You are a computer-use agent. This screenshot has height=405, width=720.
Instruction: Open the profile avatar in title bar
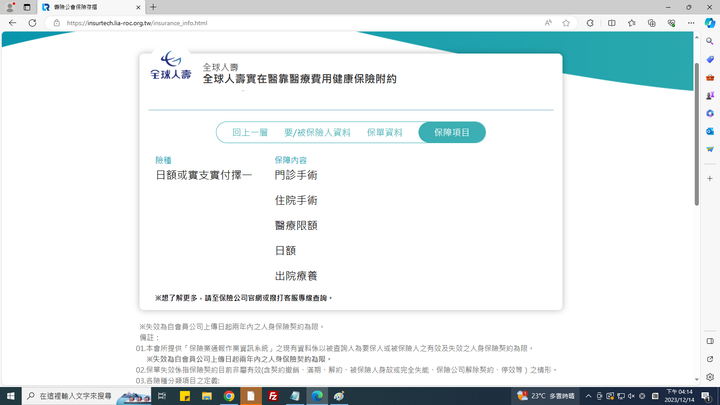[10, 7]
